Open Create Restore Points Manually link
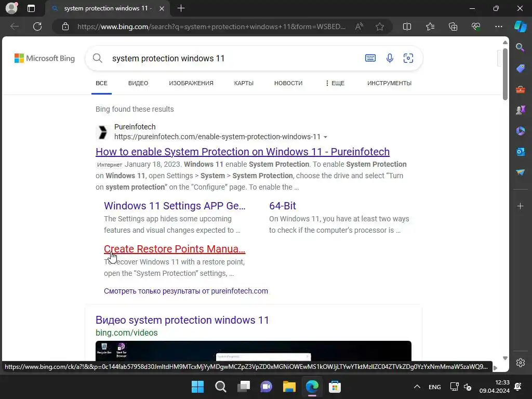The width and height of the screenshot is (532, 399). pyautogui.click(x=175, y=249)
